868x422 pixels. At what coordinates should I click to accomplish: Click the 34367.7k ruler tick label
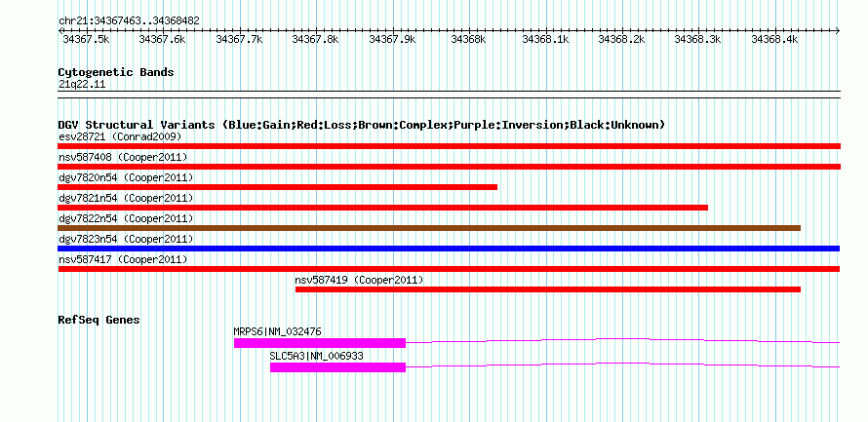tap(239, 39)
